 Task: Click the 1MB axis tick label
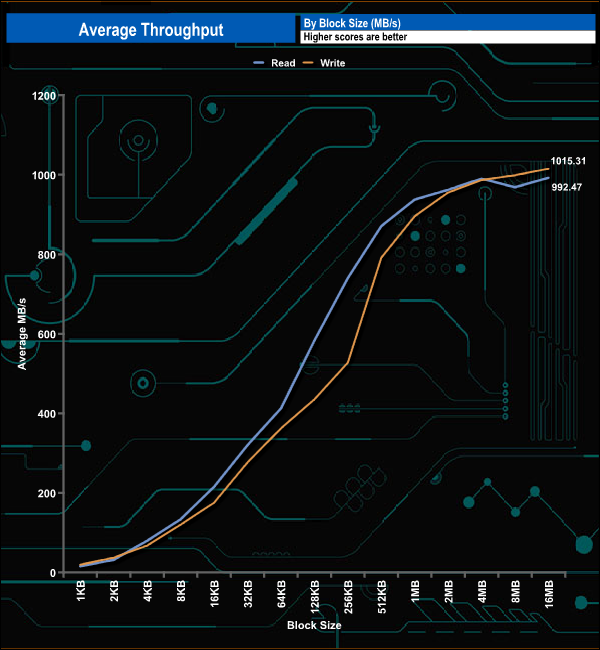(415, 591)
